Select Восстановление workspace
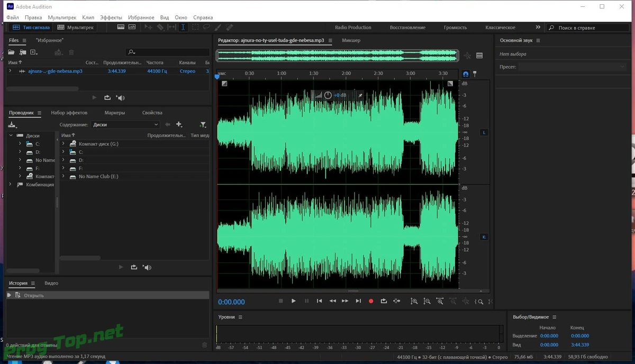Viewport: 635px width, 364px height. click(x=407, y=28)
